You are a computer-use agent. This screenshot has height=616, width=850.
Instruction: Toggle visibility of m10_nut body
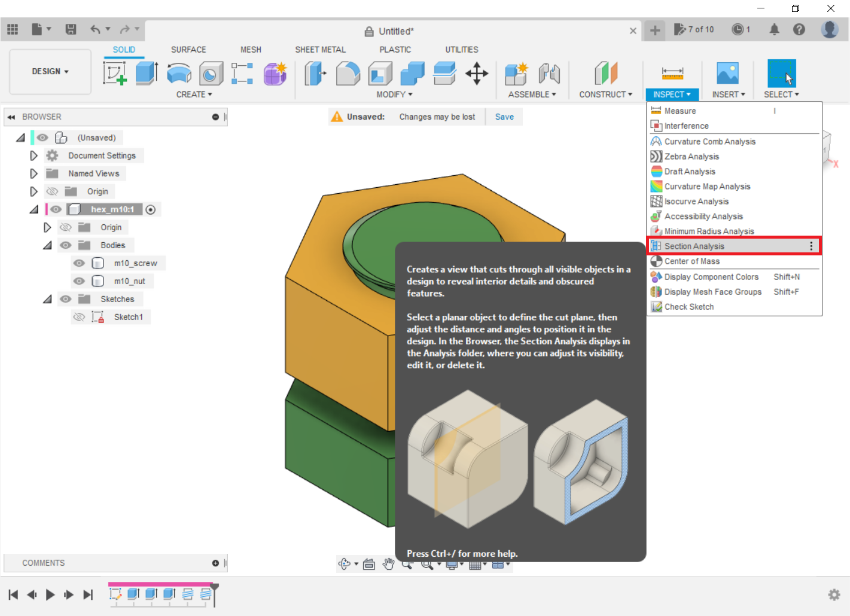(x=79, y=281)
